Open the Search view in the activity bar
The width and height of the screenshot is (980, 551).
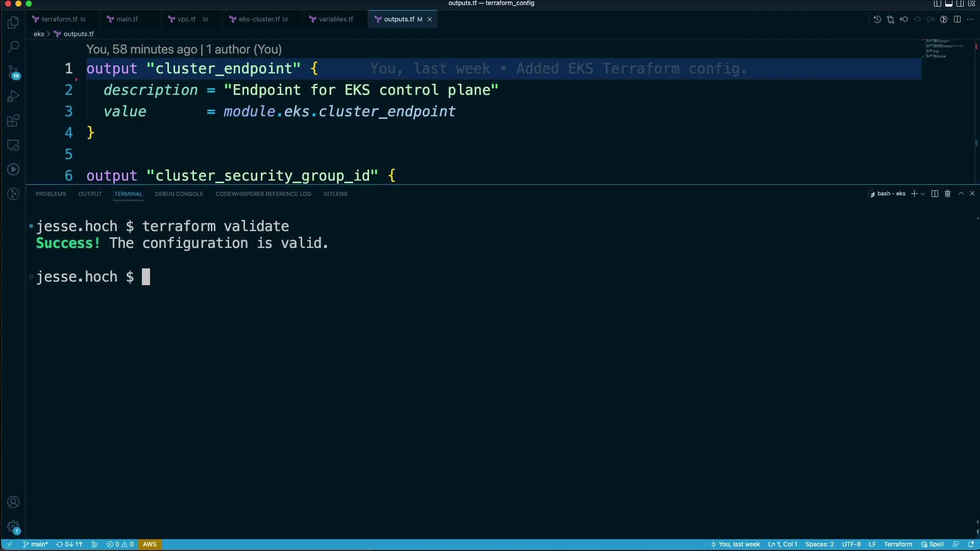13,47
